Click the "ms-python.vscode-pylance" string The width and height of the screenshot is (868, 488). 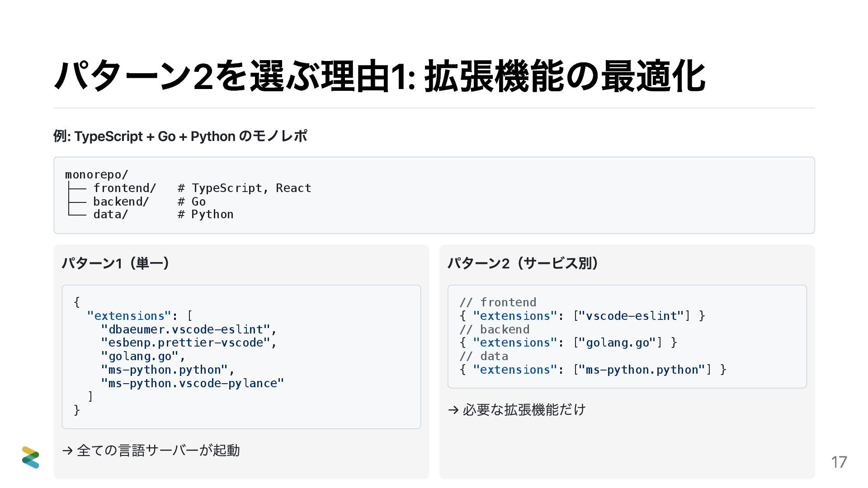[192, 383]
